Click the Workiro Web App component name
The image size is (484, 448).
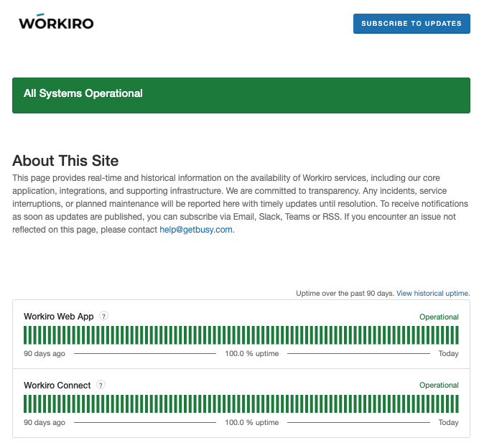pyautogui.click(x=59, y=317)
